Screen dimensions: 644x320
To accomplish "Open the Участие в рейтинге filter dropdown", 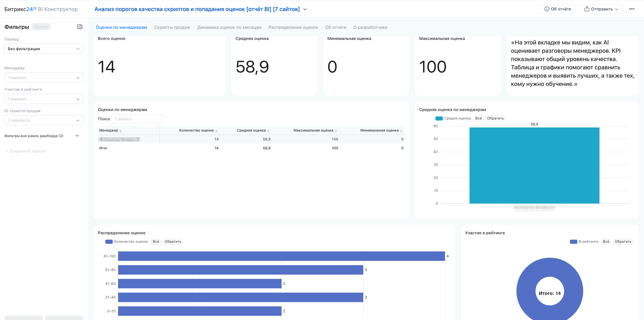I will coord(44,99).
